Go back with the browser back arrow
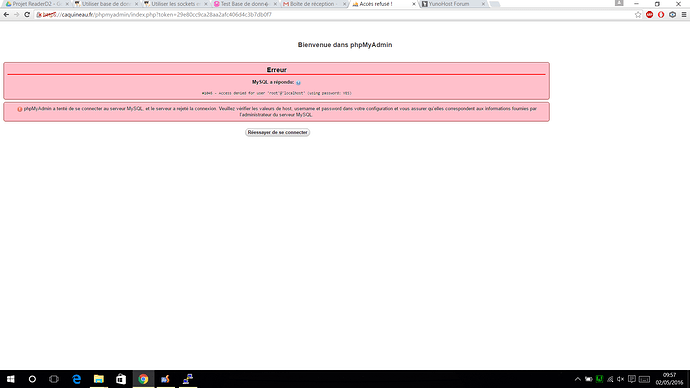The width and height of the screenshot is (690, 388). coord(6,15)
